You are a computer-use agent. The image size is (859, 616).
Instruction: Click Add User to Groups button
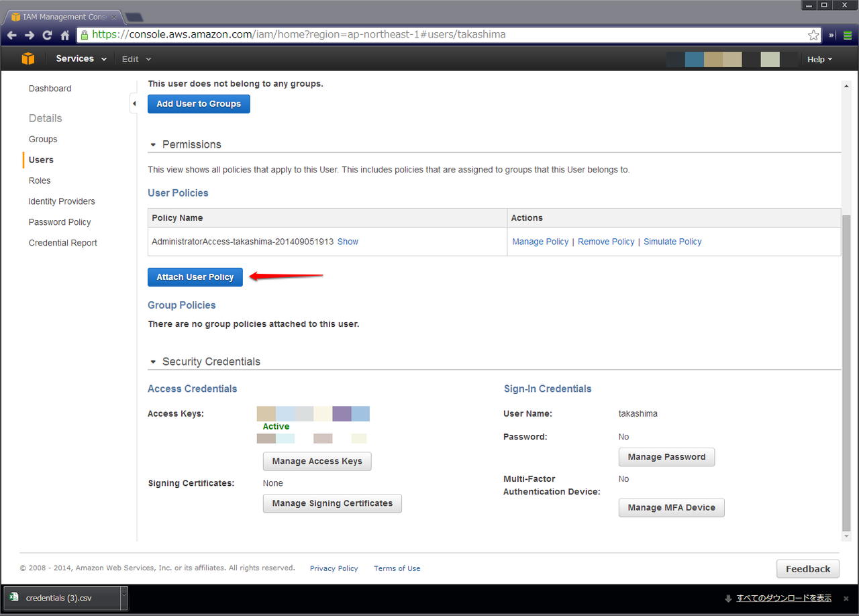tap(199, 104)
